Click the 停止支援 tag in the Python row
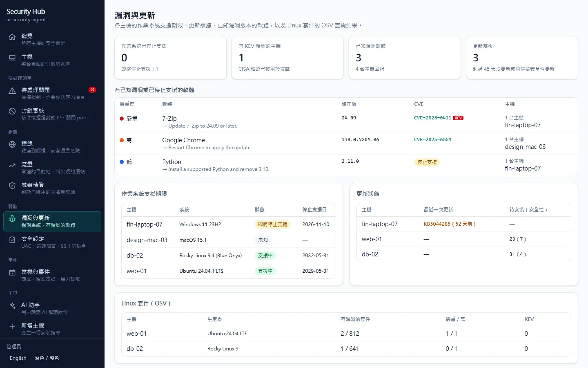 click(427, 162)
